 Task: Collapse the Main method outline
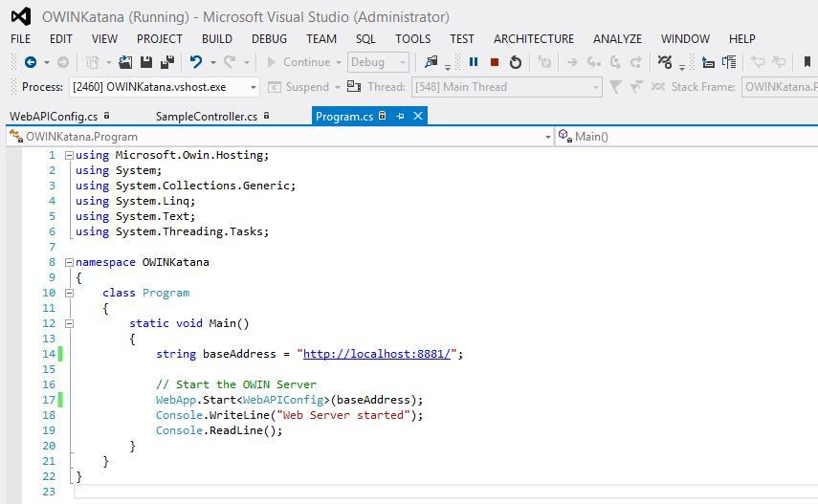point(69,323)
